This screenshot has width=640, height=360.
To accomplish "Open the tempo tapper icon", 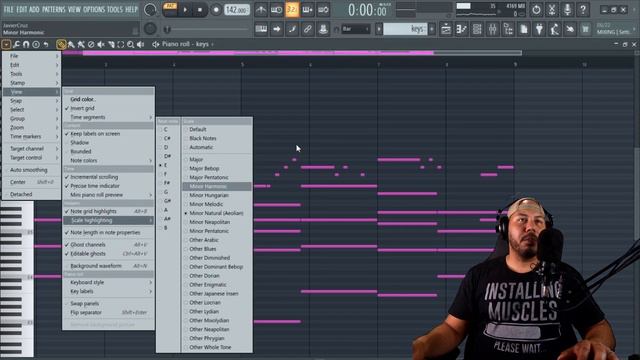I will click(555, 29).
